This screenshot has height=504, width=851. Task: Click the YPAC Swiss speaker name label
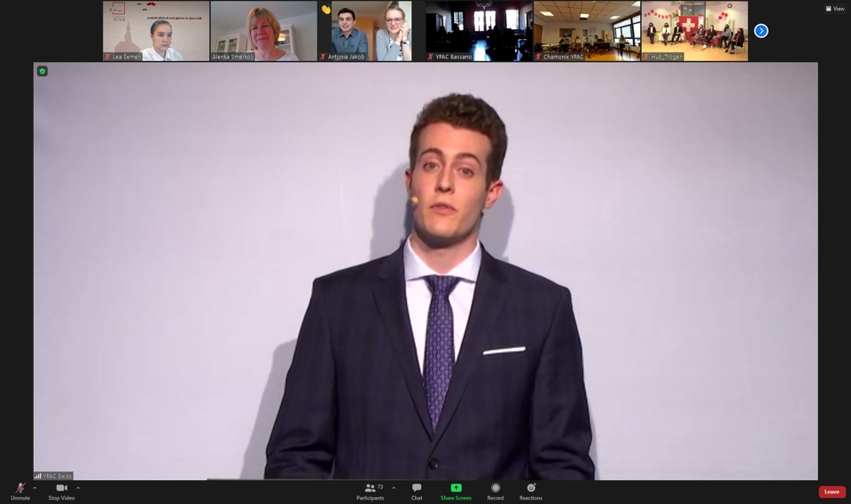(x=53, y=476)
